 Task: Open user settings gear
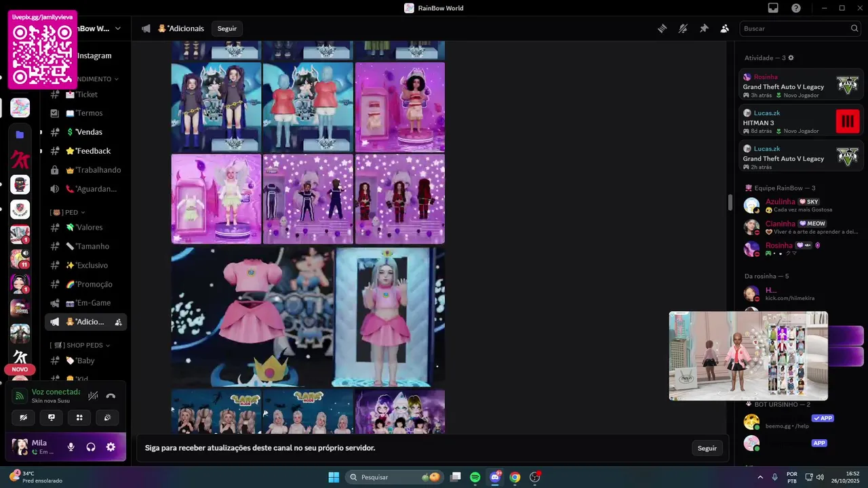pos(111,447)
